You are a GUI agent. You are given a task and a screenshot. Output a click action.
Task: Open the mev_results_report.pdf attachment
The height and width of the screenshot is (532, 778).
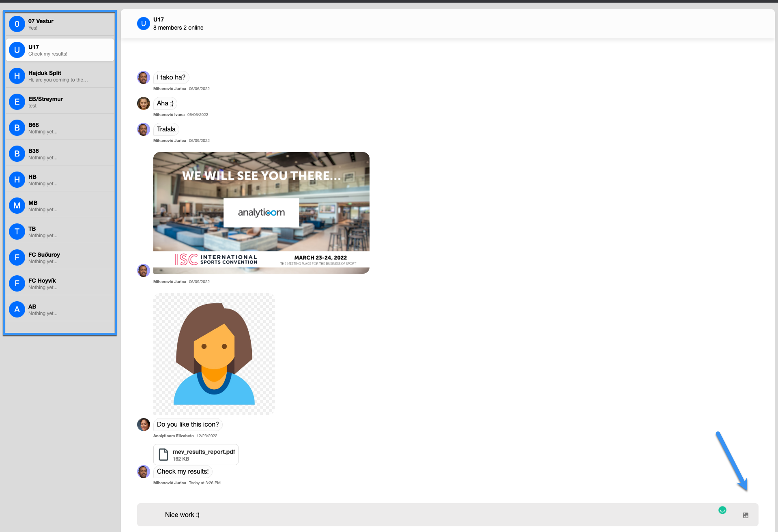(x=203, y=452)
